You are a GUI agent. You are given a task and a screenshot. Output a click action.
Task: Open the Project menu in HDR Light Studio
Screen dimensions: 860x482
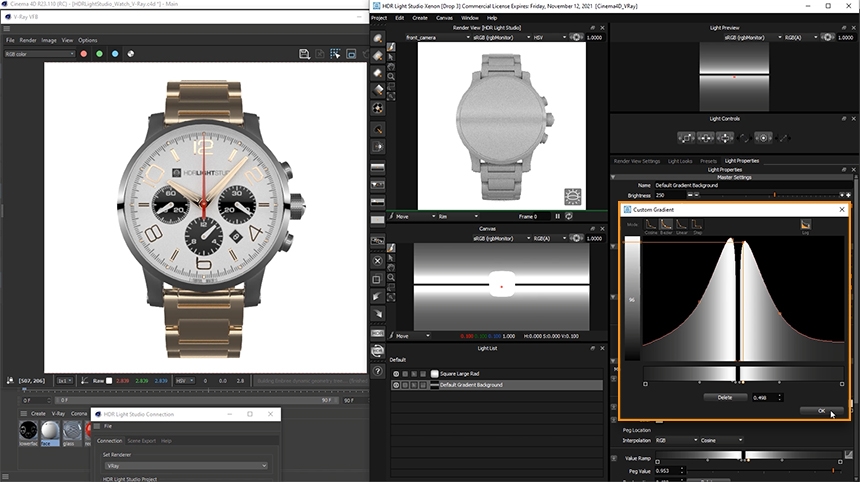point(379,18)
